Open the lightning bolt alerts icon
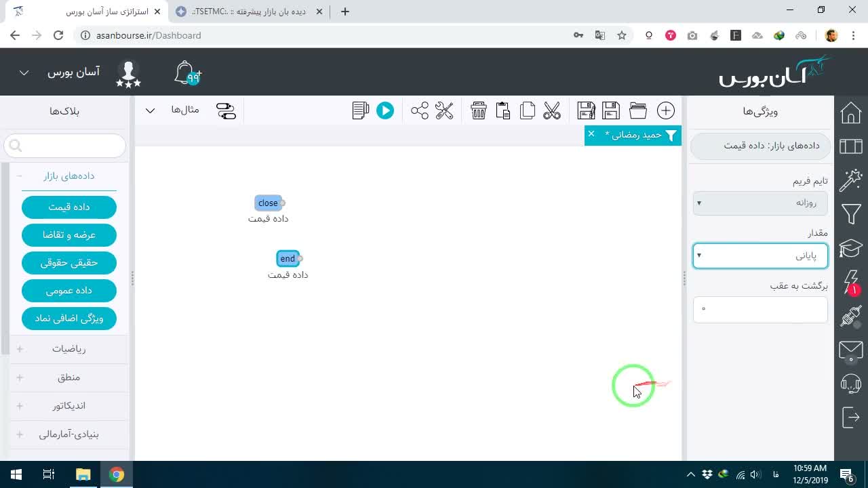Viewport: 868px width, 488px height. (850, 282)
